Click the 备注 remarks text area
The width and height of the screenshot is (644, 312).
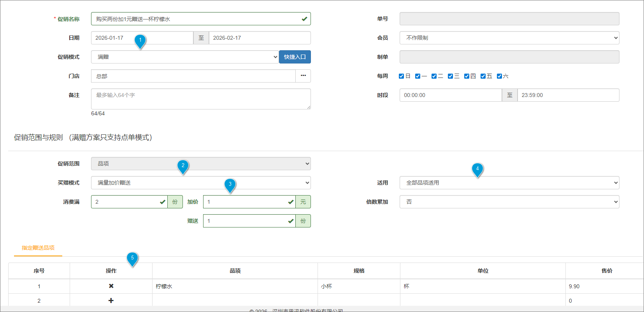[201, 99]
